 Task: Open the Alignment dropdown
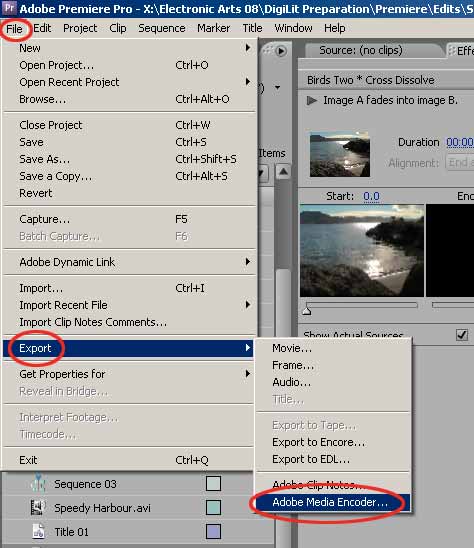coord(459,163)
